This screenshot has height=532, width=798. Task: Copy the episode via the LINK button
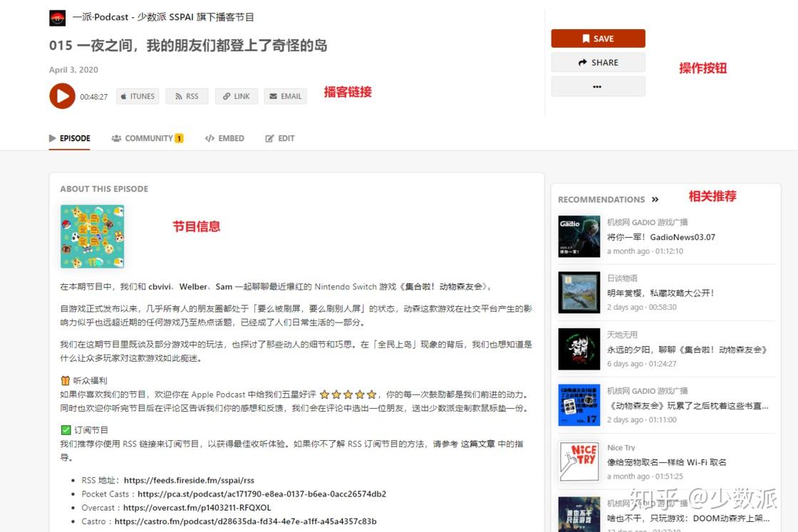pos(236,96)
